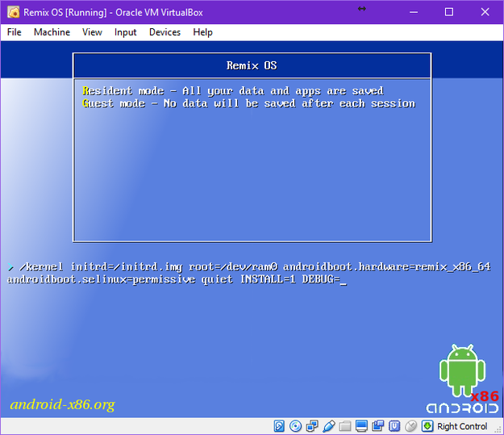Image resolution: width=504 pixels, height=435 pixels.
Task: Click the kernel boot command line text
Action: click(249, 273)
